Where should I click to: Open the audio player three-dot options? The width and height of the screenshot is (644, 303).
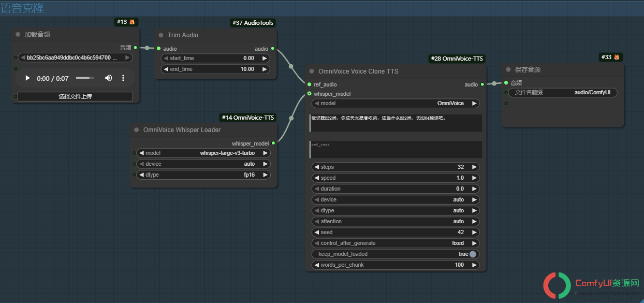click(x=123, y=78)
